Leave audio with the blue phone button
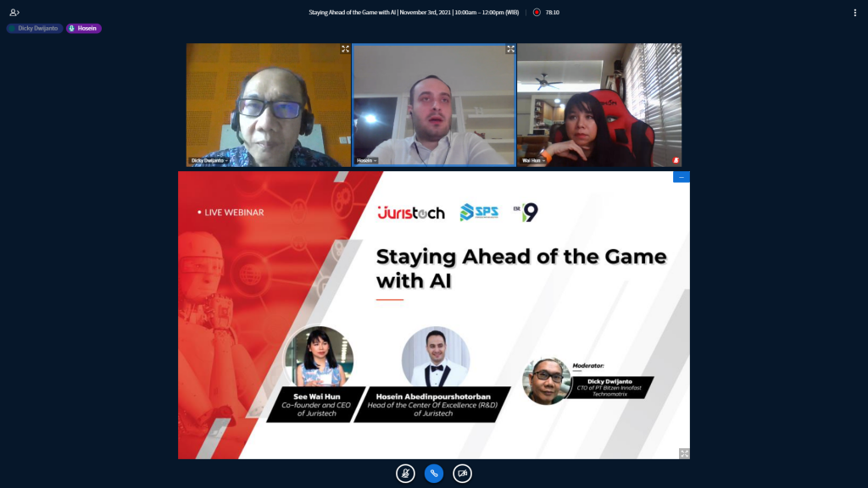This screenshot has height=488, width=868. click(x=434, y=474)
